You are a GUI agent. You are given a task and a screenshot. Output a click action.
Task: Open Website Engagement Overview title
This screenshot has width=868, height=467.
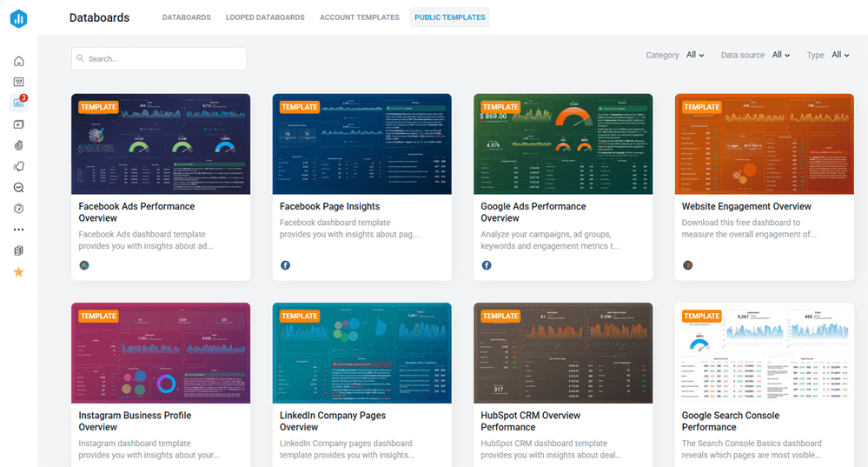coord(746,206)
